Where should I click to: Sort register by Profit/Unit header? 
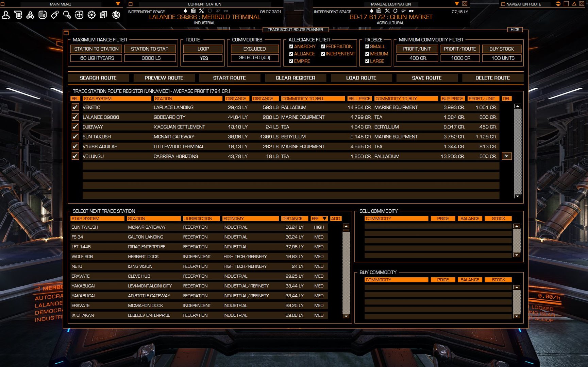coord(483,99)
